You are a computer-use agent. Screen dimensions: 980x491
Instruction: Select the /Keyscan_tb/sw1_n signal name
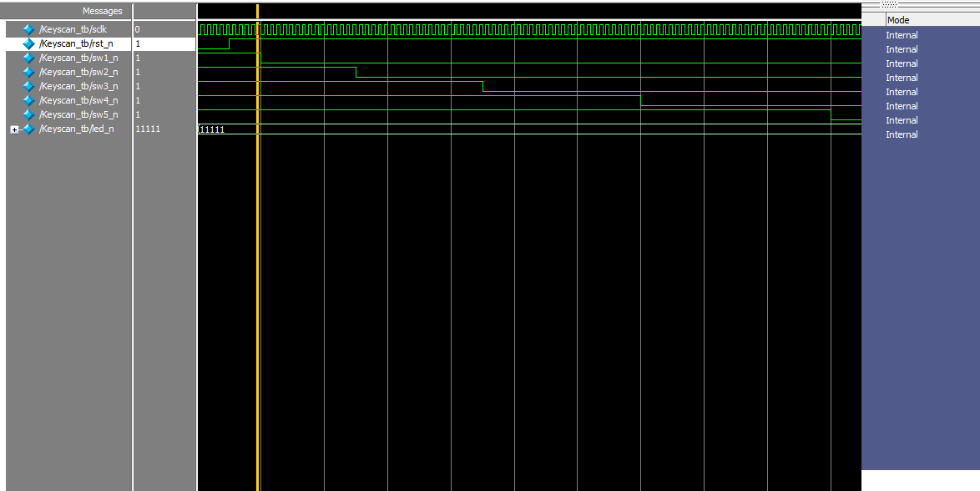pos(78,58)
